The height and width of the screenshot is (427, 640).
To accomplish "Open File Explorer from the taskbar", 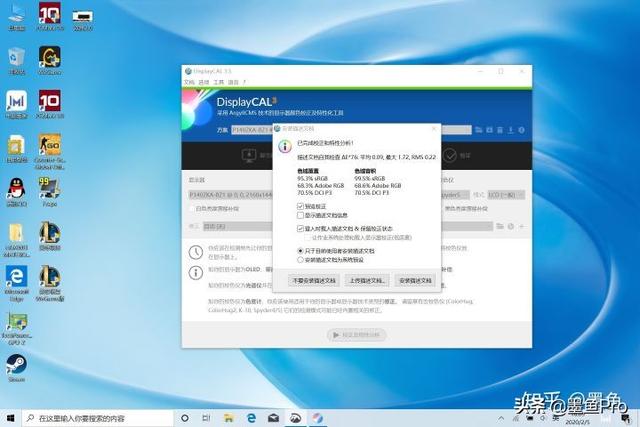I will pos(229,418).
